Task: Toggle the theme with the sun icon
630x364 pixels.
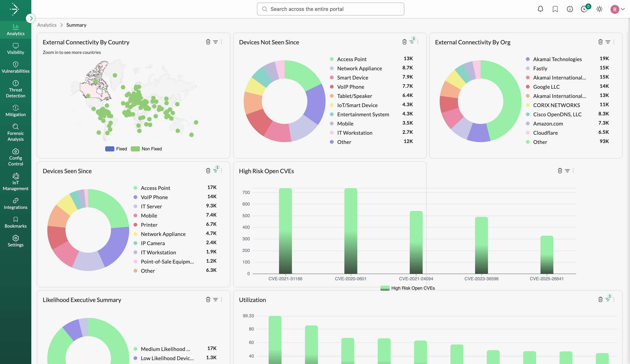Action: point(599,9)
